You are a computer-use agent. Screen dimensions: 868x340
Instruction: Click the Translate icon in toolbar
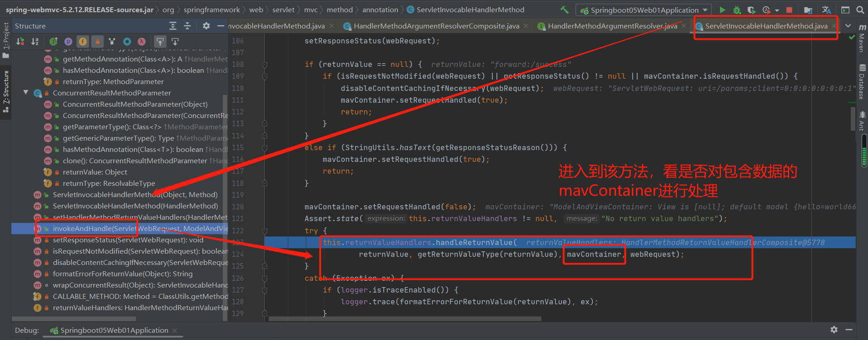tap(826, 9)
